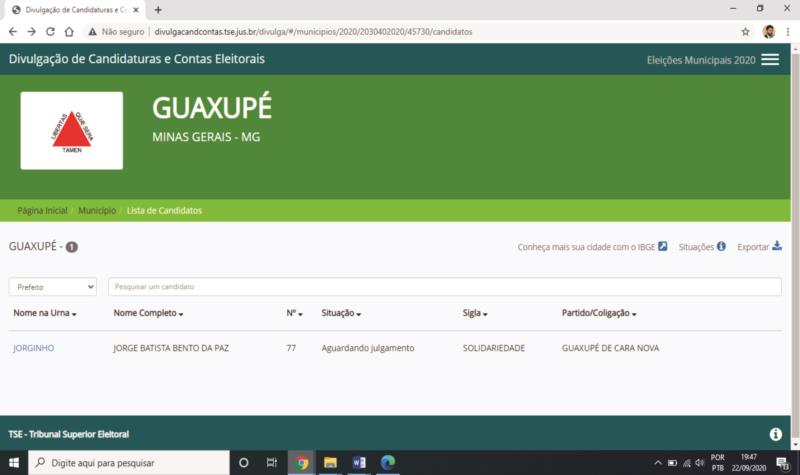Viewport: 800px width, 475px height.
Task: Click the network icon in system tray
Action: (x=687, y=463)
